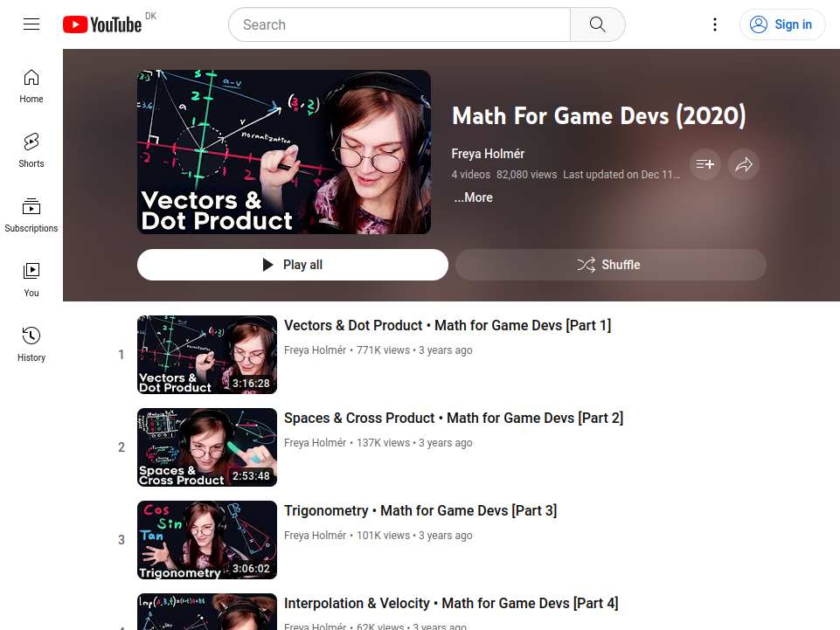Open the Freya Holmér channel link in header
This screenshot has height=630, width=840.
488,154
